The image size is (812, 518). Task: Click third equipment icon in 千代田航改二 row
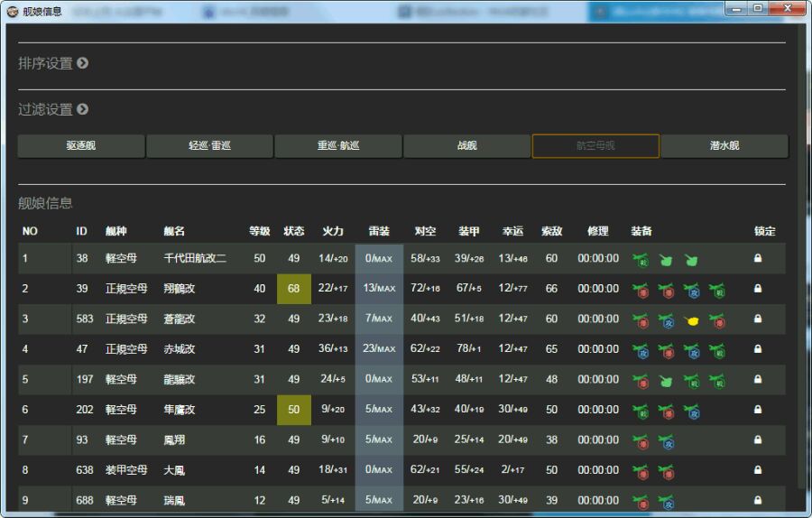click(691, 260)
